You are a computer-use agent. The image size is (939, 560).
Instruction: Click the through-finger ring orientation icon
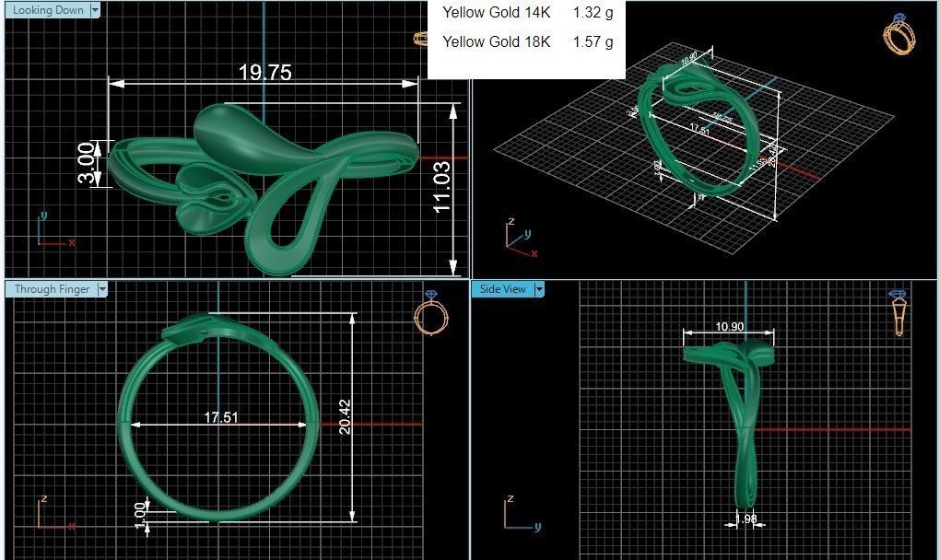(431, 312)
